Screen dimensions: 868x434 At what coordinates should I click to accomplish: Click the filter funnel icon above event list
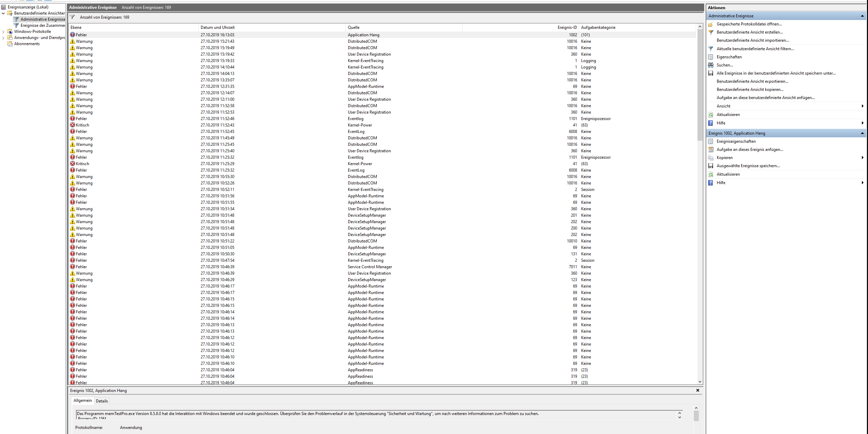pos(72,17)
